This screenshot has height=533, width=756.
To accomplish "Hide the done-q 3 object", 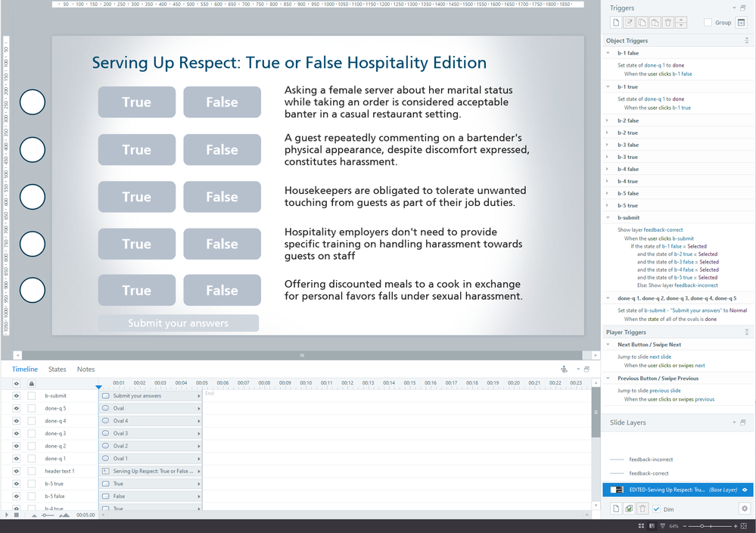I will point(17,433).
